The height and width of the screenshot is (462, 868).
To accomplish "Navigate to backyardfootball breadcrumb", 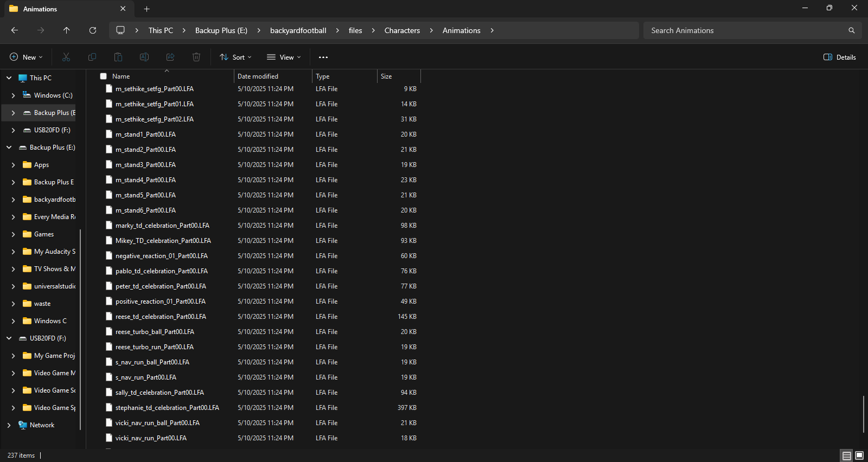I will pos(298,30).
